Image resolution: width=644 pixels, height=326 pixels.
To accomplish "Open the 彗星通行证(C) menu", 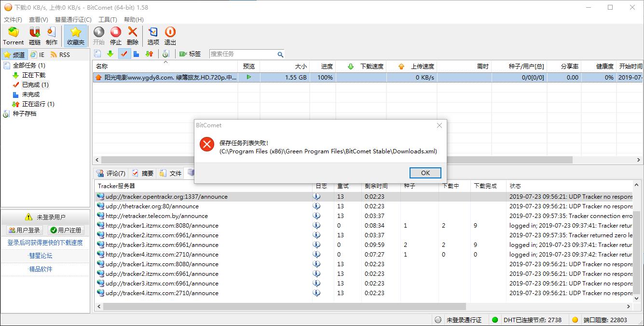I will (73, 19).
